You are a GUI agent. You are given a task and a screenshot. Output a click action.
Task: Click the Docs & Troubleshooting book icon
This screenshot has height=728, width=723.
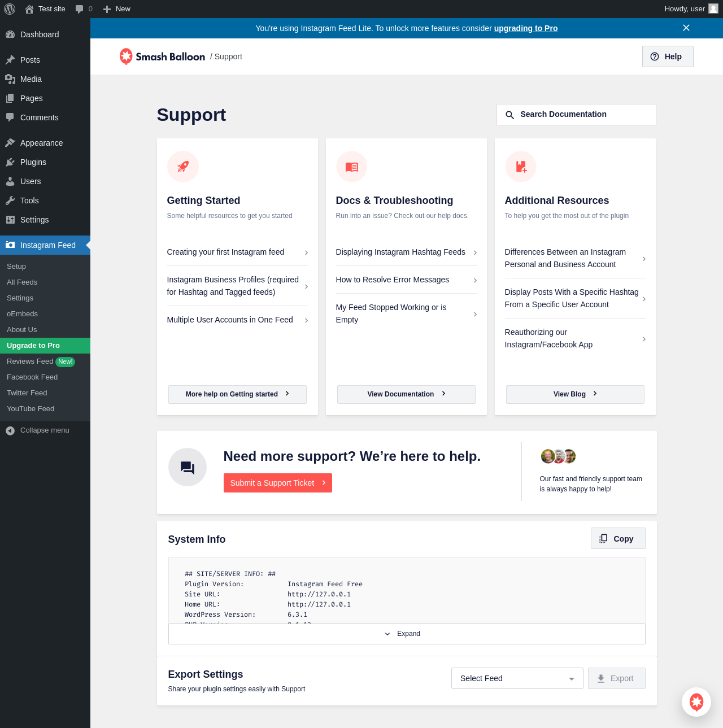(352, 167)
